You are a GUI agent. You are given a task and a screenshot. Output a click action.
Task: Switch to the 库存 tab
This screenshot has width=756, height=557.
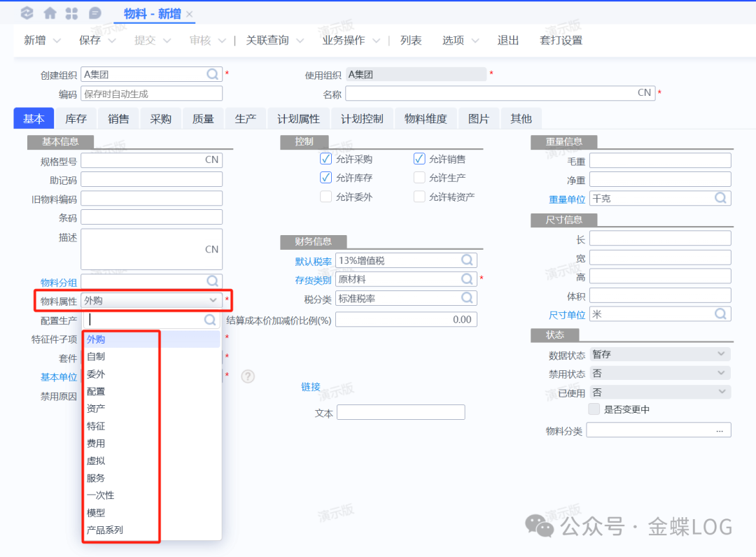tap(76, 119)
